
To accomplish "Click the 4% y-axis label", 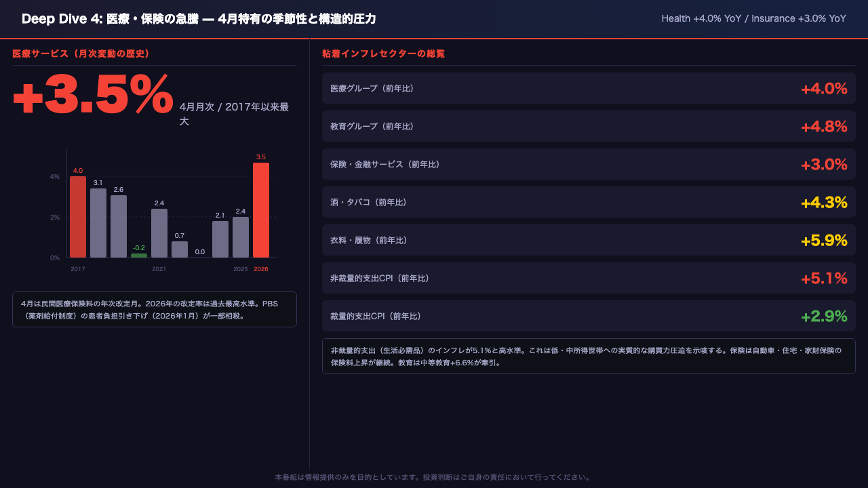I will click(x=55, y=177).
